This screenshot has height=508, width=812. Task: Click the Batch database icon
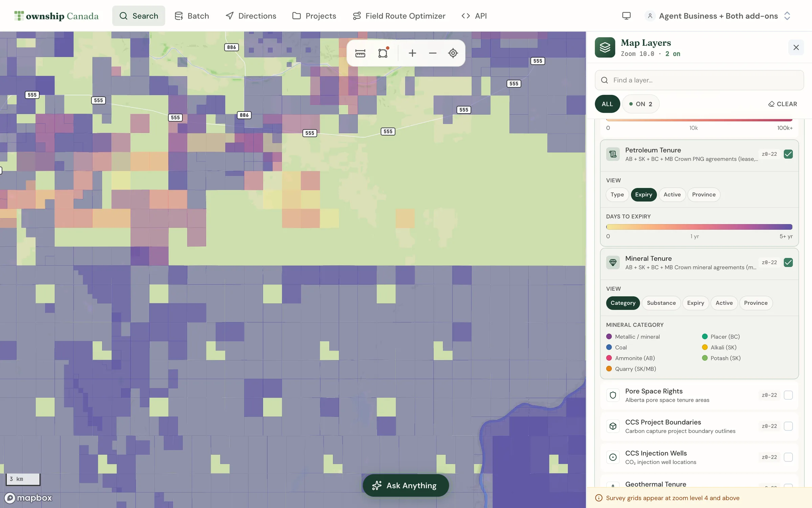[179, 16]
